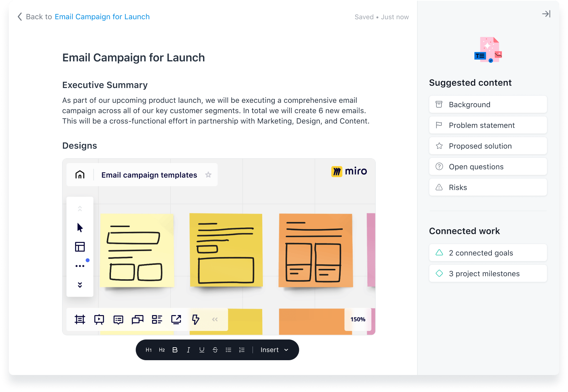Click the lightning bolt activity icon
This screenshot has width=568, height=392.
coord(196,319)
